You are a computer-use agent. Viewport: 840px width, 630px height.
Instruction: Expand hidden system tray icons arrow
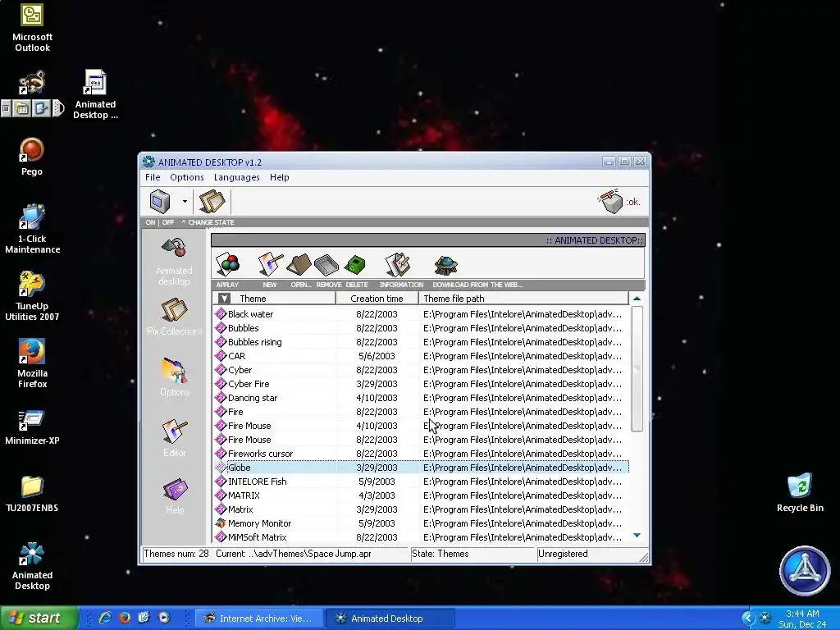tap(747, 619)
